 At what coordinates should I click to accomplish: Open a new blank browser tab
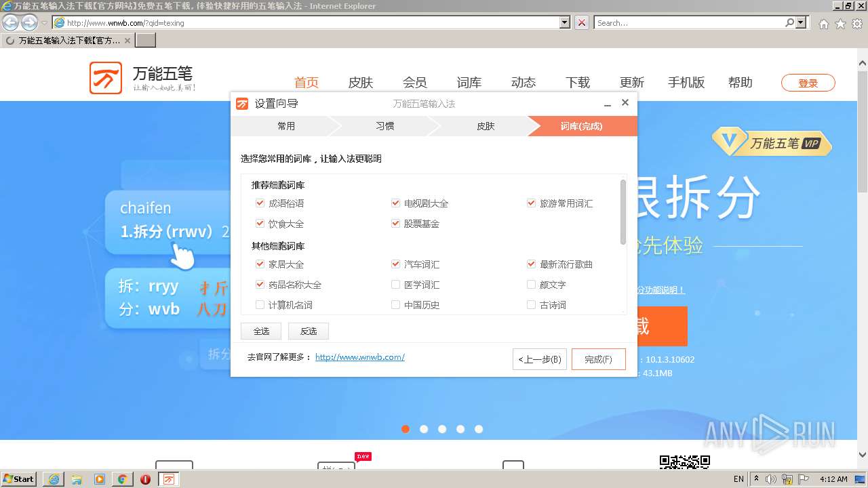[x=146, y=41]
